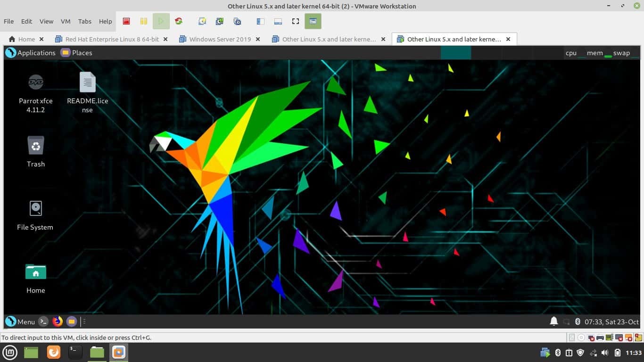Click the green power-on play icon
The height and width of the screenshot is (362, 644).
point(161,21)
